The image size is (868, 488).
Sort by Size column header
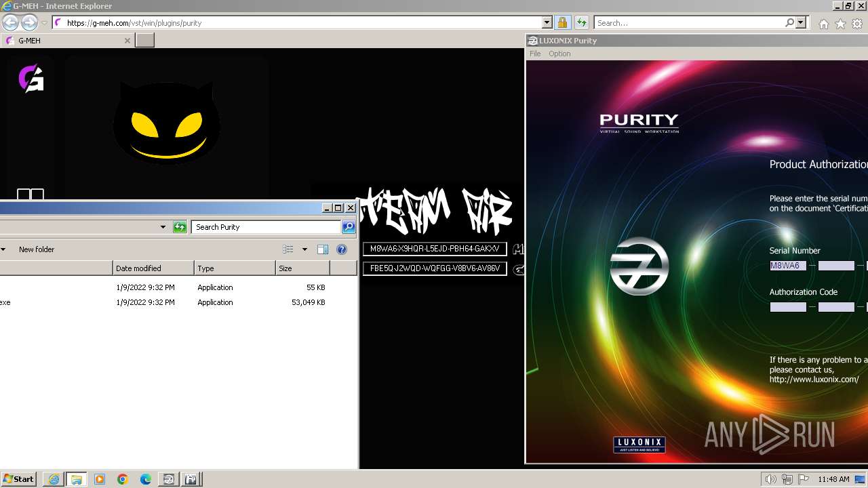[x=302, y=268]
